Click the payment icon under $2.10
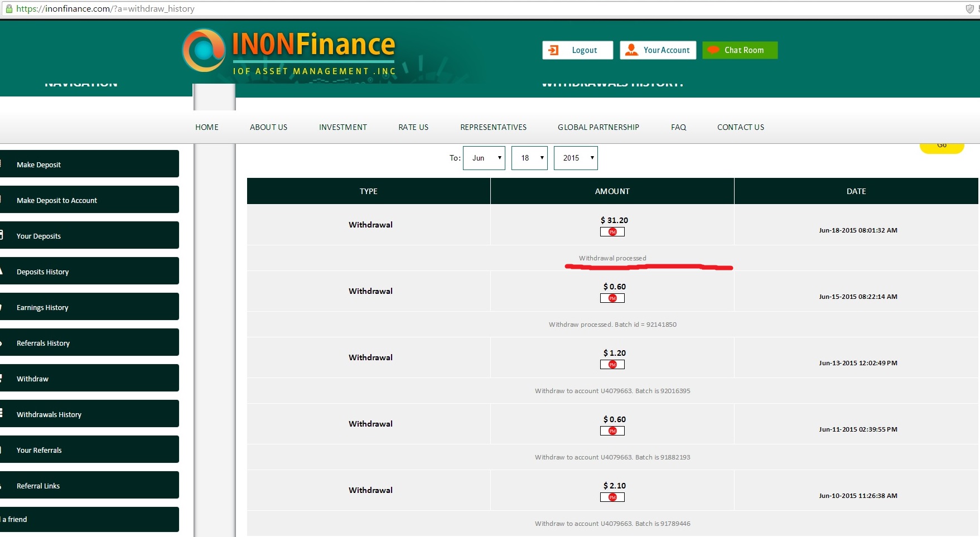Image resolution: width=980 pixels, height=537 pixels. [x=612, y=497]
